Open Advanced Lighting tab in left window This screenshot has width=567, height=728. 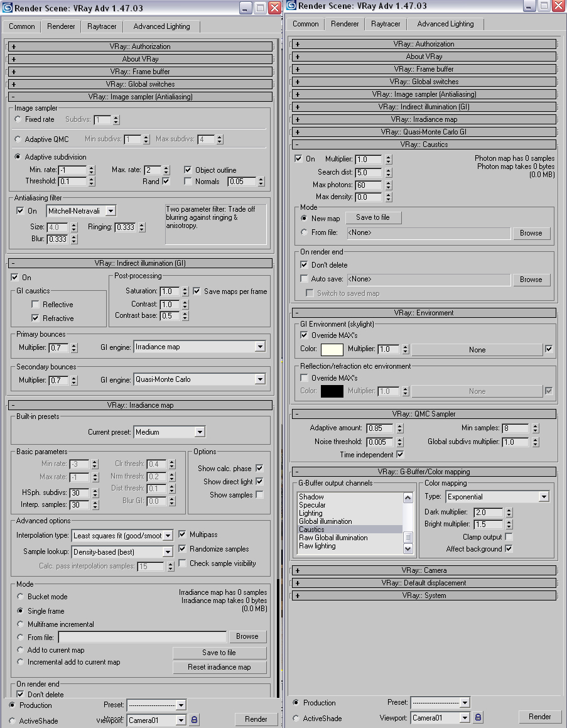[161, 26]
